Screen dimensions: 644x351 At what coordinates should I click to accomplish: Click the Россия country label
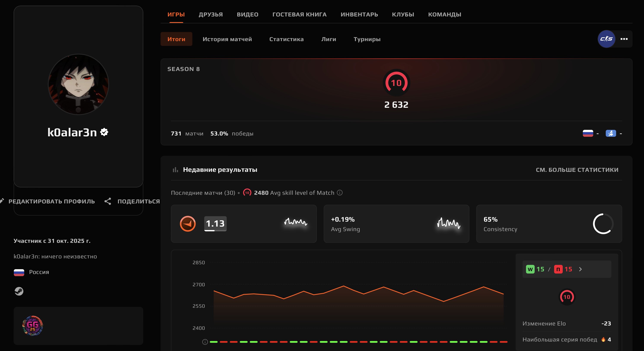point(39,272)
